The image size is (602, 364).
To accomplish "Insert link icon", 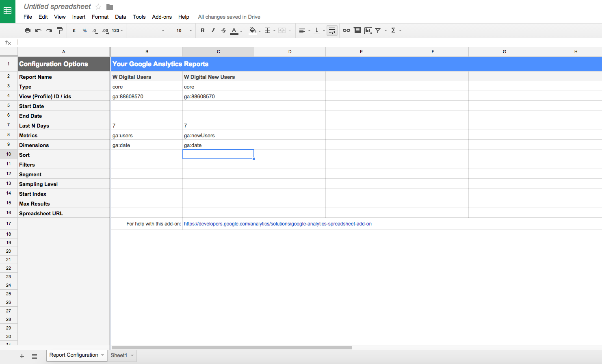I will click(346, 30).
